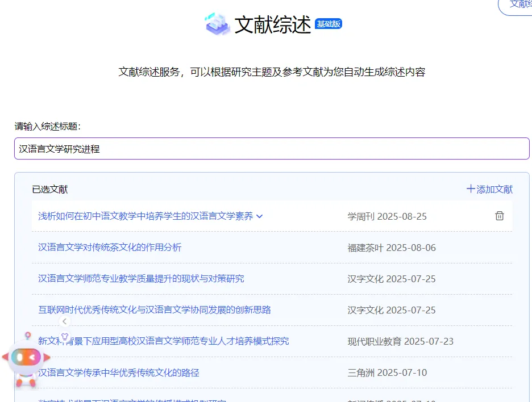Click the plus icon next to 添加文献
This screenshot has height=402, width=532.
[x=470, y=189]
